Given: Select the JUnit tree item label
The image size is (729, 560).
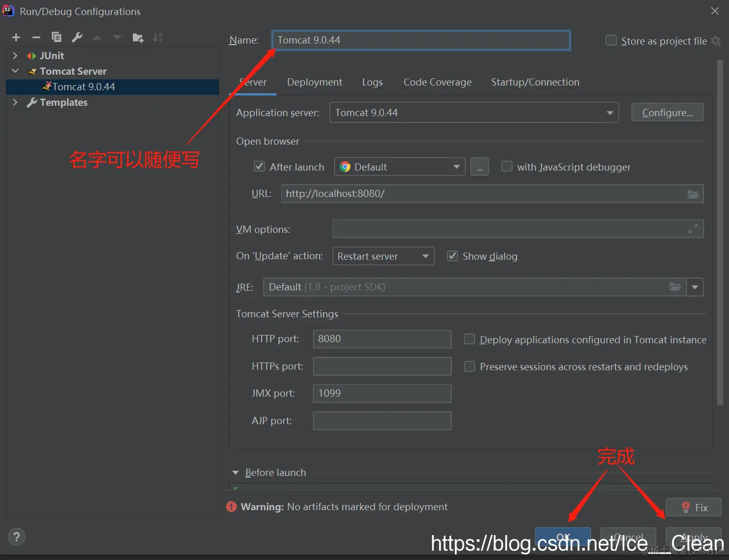Looking at the screenshot, I should click(52, 55).
